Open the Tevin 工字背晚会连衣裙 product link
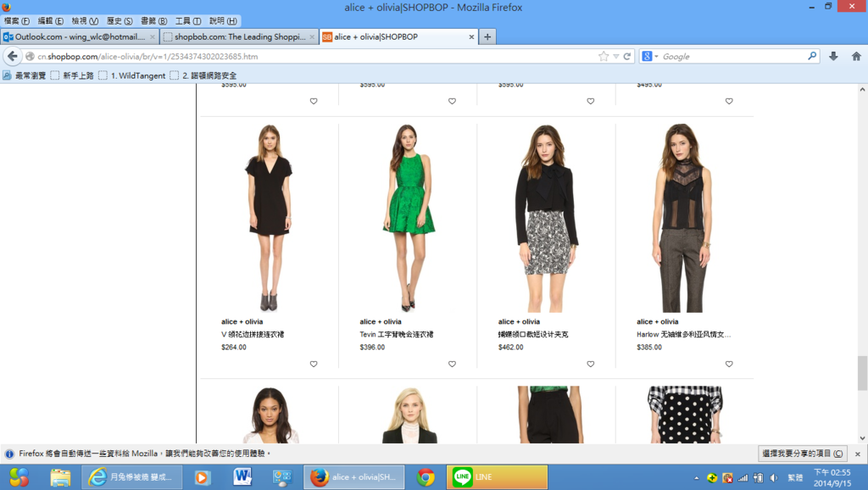868x490 pixels. (x=397, y=334)
